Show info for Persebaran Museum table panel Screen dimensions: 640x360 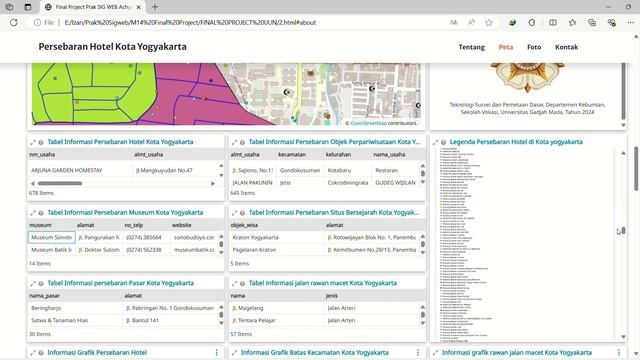point(41,213)
